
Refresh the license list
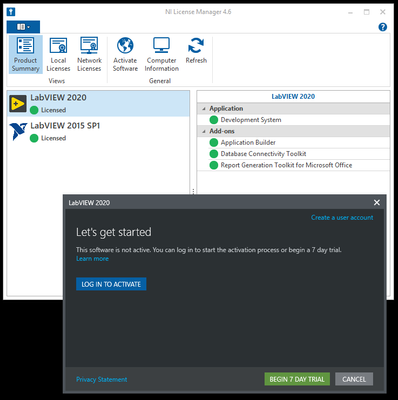point(196,51)
